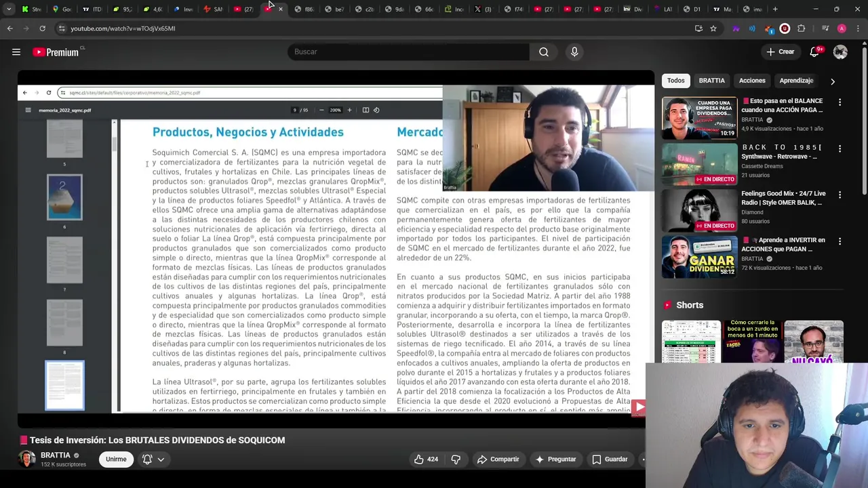Click PDF page 6 thumbnail in video

click(x=64, y=197)
